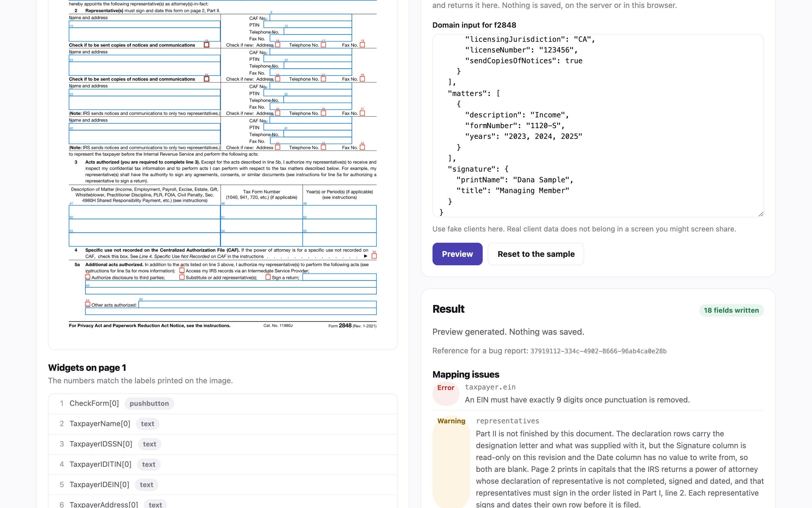Click the Result heading
The width and height of the screenshot is (812, 508).
click(x=448, y=309)
